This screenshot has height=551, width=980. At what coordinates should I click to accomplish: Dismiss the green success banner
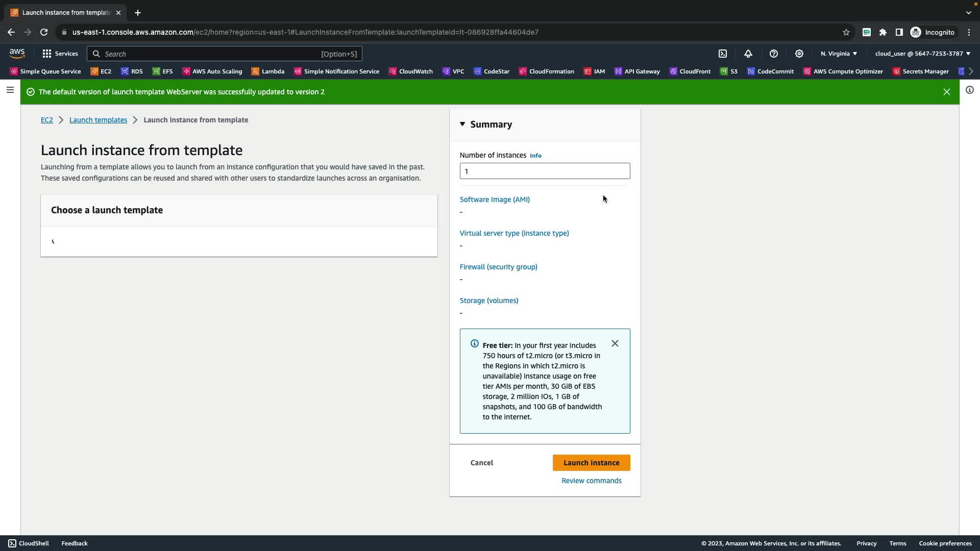coord(947,92)
